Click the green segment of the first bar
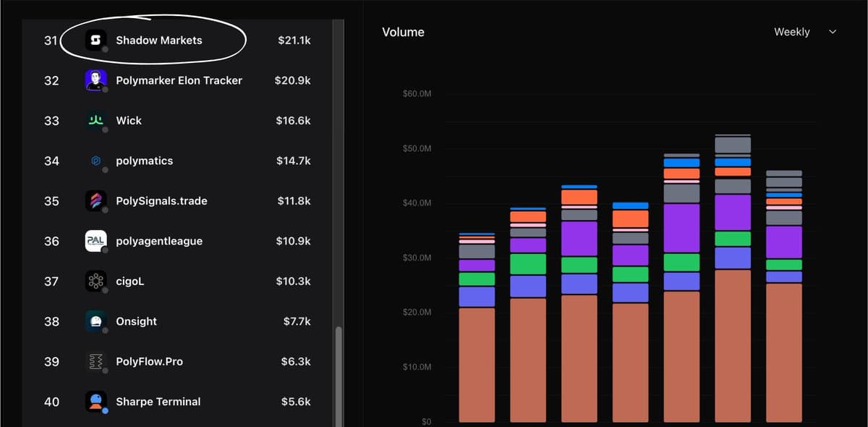This screenshot has height=427, width=868. 477,279
